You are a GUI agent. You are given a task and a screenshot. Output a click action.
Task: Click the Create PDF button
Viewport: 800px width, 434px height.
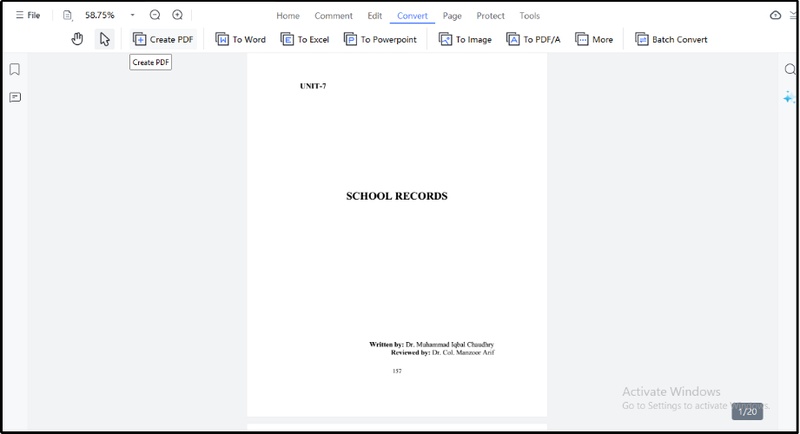coord(163,39)
